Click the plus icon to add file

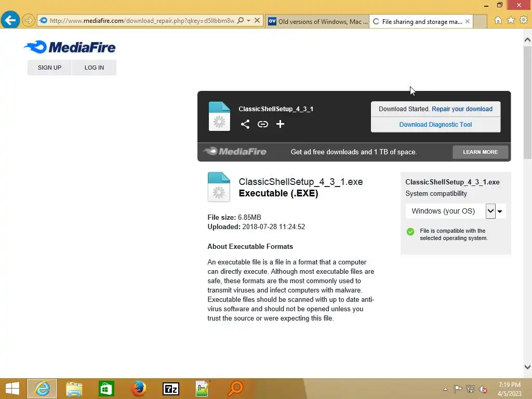280,124
